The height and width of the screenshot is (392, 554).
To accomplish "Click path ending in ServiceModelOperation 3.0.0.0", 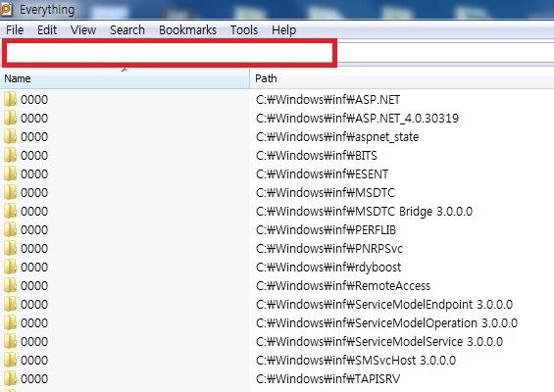I will (x=387, y=323).
